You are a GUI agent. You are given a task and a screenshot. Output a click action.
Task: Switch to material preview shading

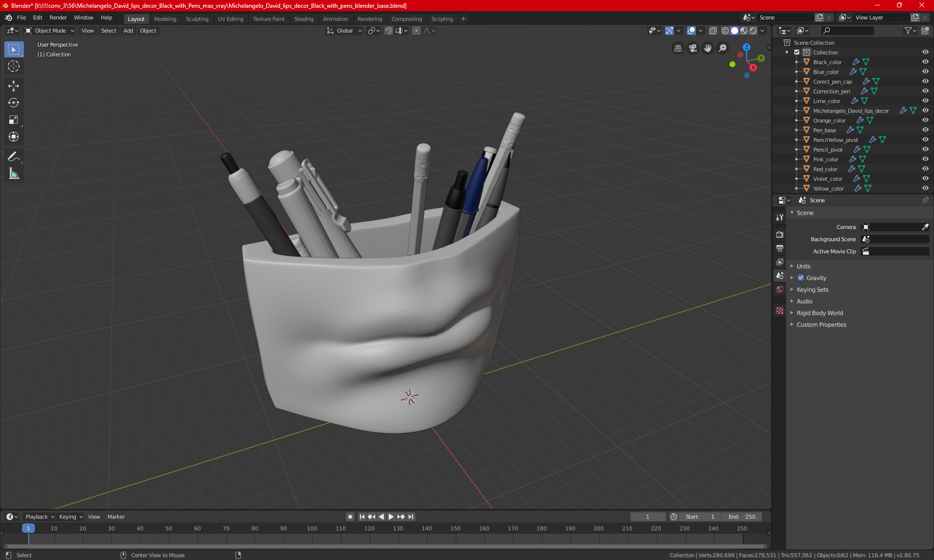click(x=744, y=31)
